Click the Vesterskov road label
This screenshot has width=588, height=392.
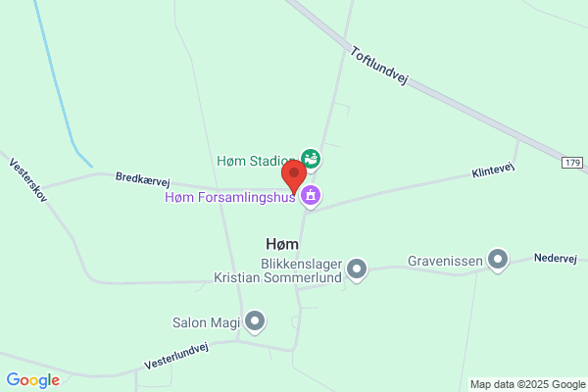pos(28,180)
